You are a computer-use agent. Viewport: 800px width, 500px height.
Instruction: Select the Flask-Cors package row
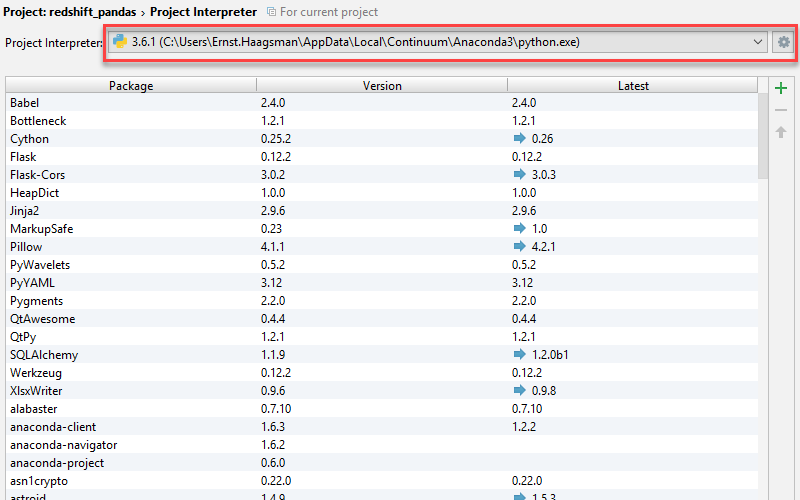point(382,174)
